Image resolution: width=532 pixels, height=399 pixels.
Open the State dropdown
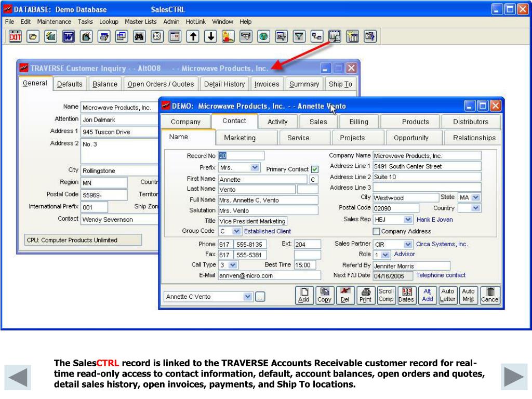click(x=476, y=197)
